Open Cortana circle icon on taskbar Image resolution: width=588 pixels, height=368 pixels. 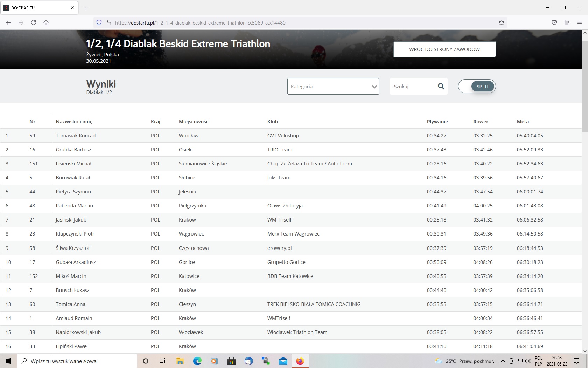(x=146, y=361)
